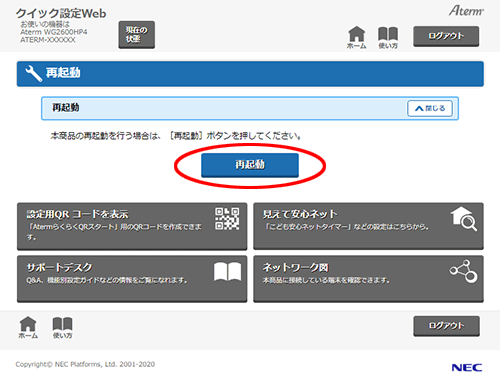Click the QR code icon
500x392 pixels.
click(227, 219)
